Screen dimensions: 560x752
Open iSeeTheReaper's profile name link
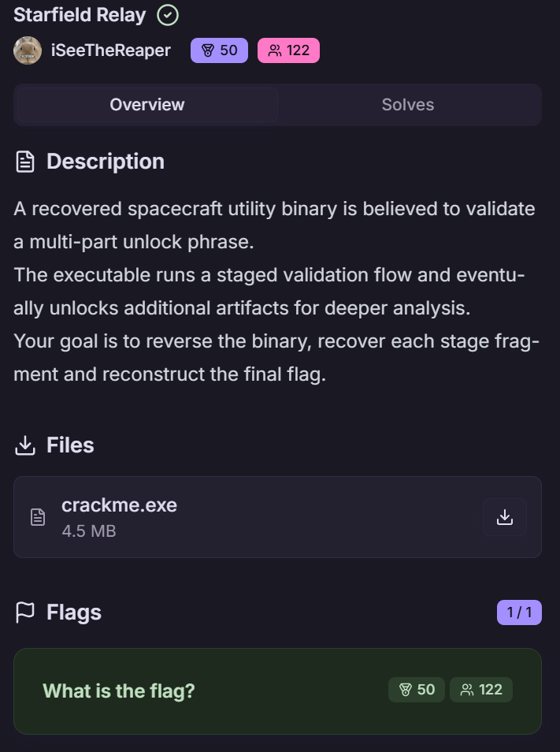[x=110, y=50]
